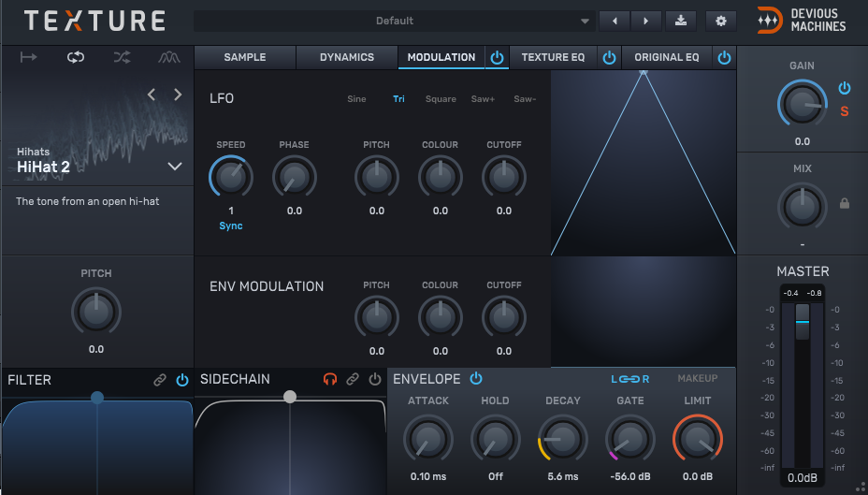This screenshot has height=495, width=868.
Task: Enable Sidechain headphones listen icon
Action: pyautogui.click(x=330, y=379)
